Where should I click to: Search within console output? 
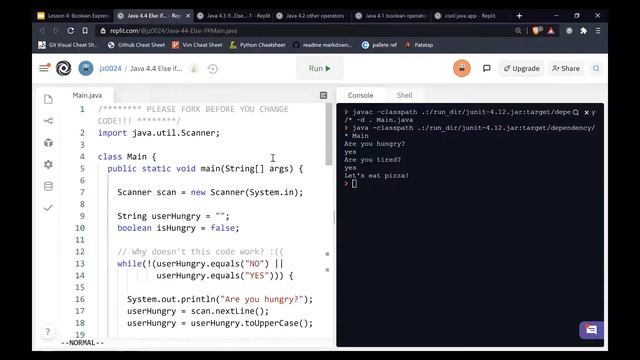(576, 112)
